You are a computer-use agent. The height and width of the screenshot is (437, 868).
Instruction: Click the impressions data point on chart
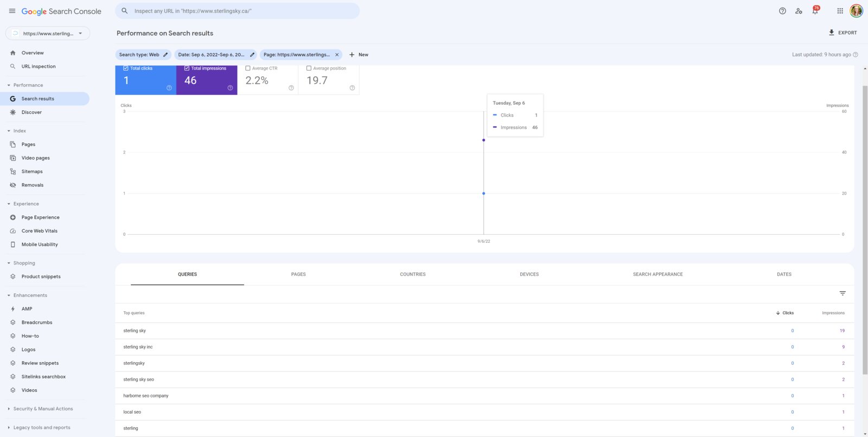(484, 140)
